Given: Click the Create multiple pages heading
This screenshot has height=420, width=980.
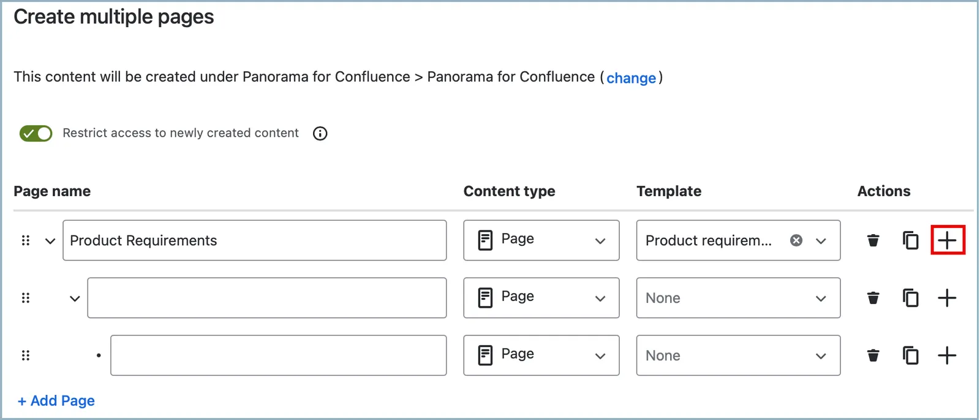Looking at the screenshot, I should click(114, 17).
